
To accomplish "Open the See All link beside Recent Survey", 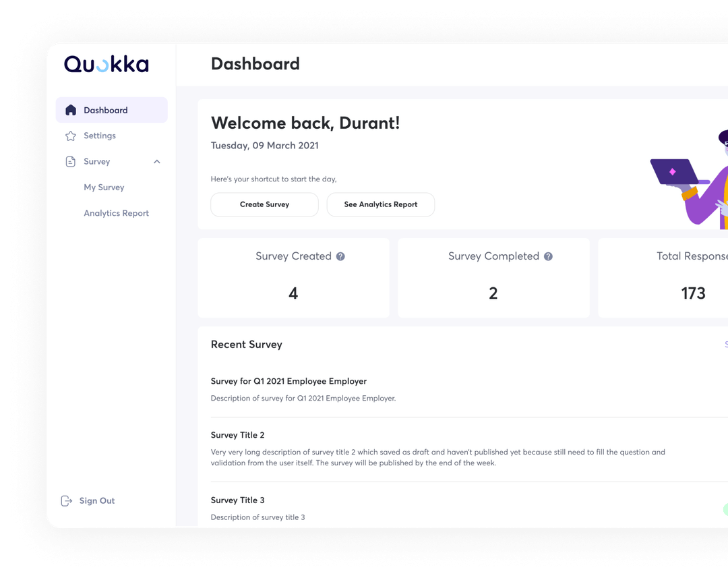I will 726,345.
